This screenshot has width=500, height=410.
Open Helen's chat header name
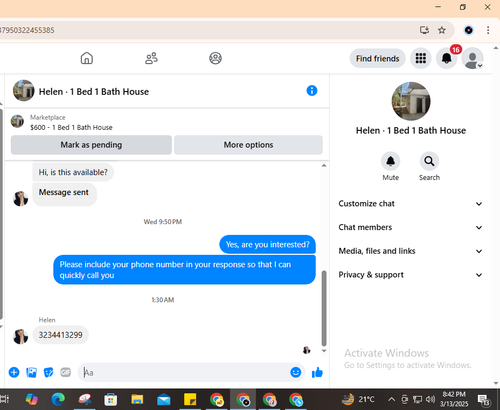pyautogui.click(x=94, y=92)
